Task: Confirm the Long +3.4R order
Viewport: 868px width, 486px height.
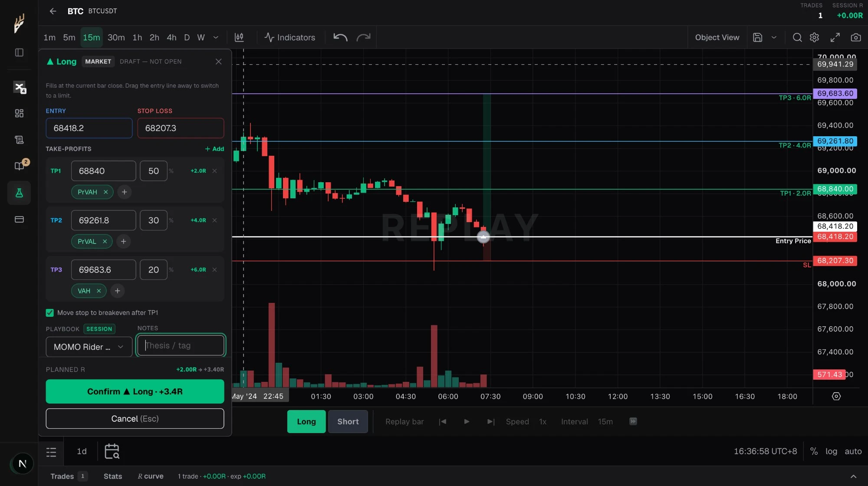Action: pyautogui.click(x=135, y=391)
